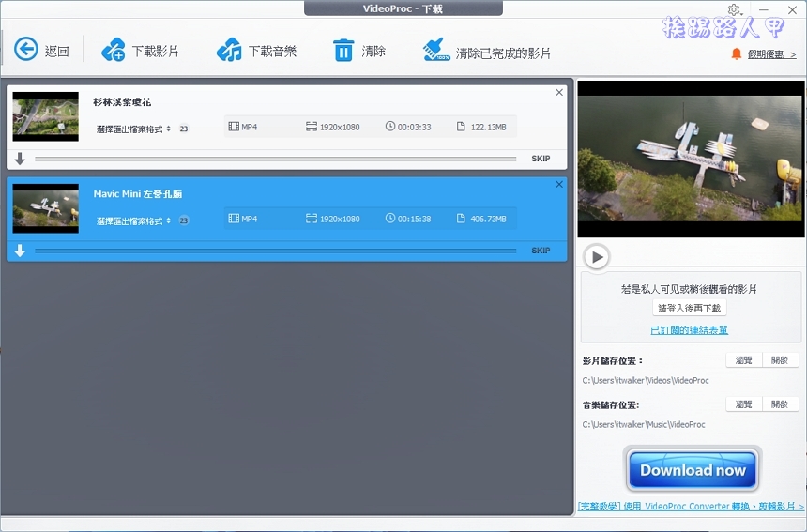807x532 pixels.
Task: Click the 清除 trash can button
Action: point(358,51)
